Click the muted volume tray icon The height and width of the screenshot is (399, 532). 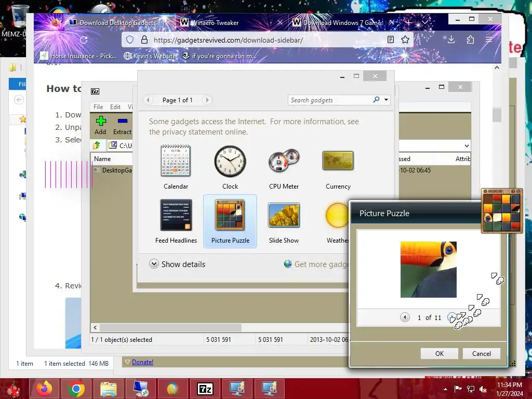tap(483, 389)
